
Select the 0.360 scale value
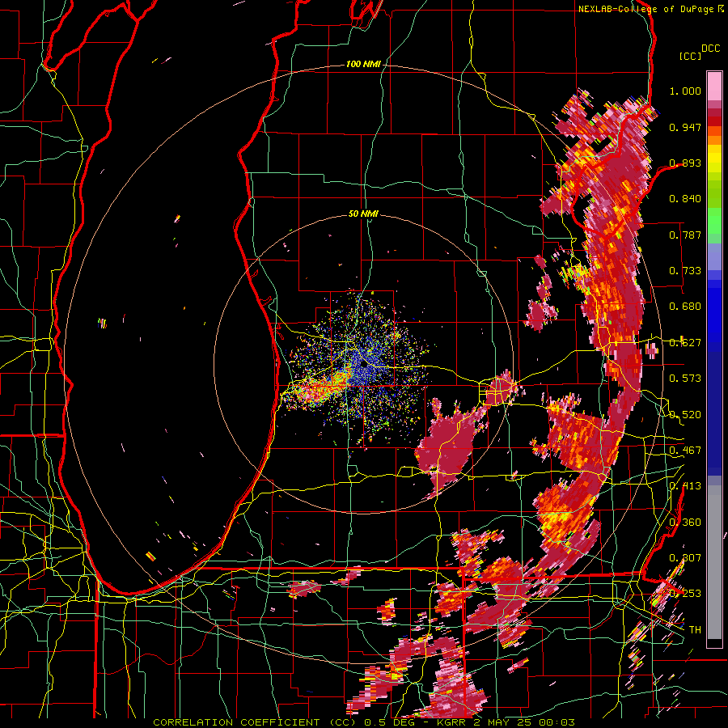tap(685, 523)
